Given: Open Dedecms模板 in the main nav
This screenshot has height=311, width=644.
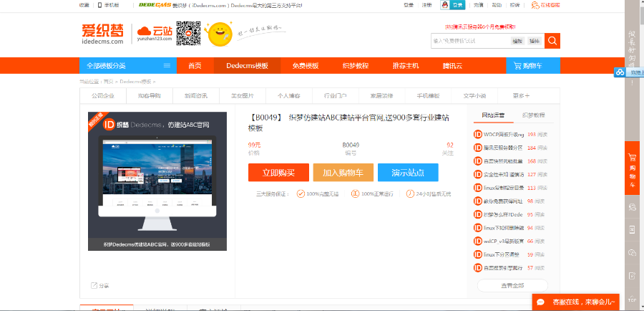Looking at the screenshot, I should pyautogui.click(x=248, y=66).
